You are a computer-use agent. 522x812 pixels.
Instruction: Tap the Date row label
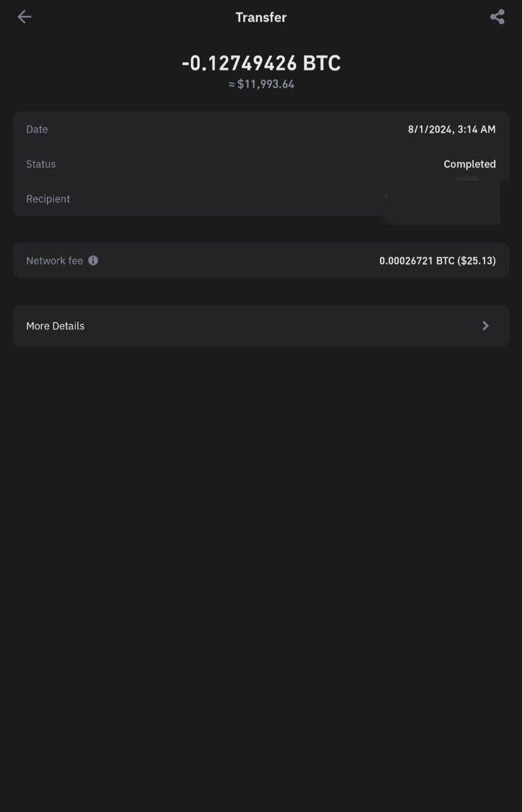pos(37,129)
